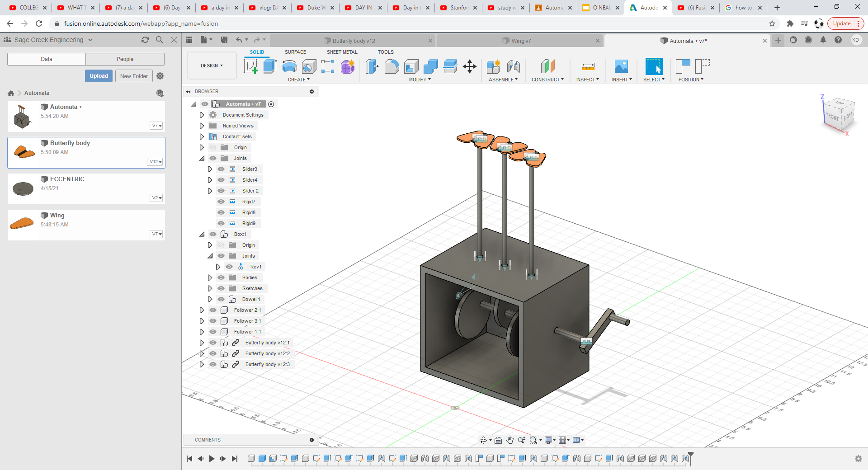Open timeline settings gear

[859, 459]
